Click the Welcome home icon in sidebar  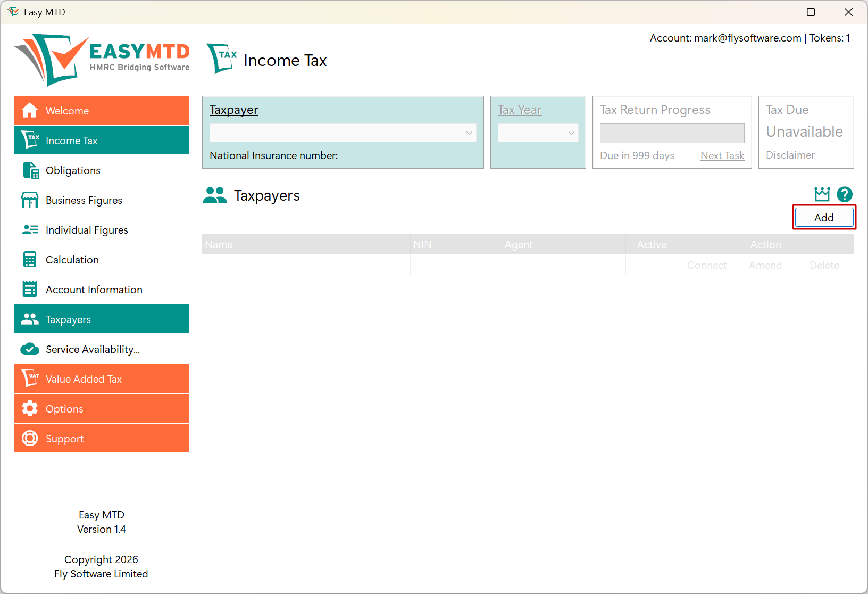pyautogui.click(x=30, y=110)
